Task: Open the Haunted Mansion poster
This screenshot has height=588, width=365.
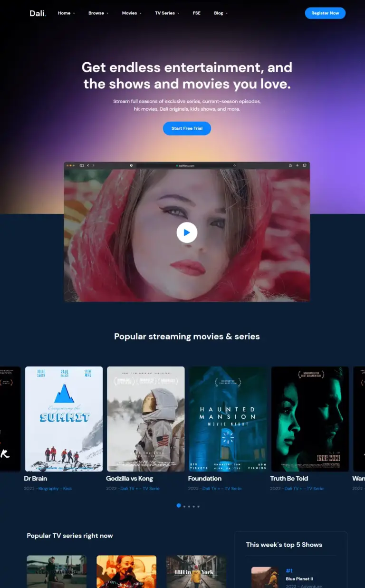Action: [228, 419]
